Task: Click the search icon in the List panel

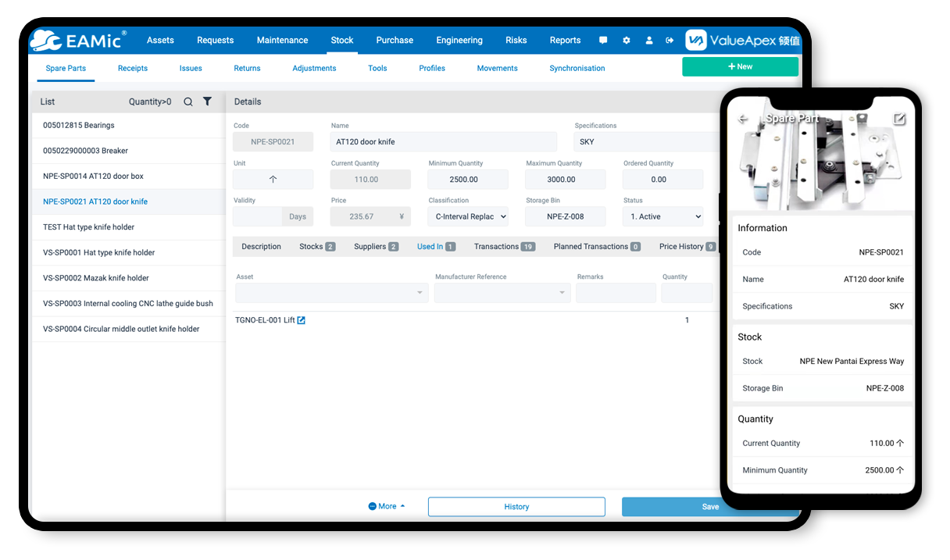Action: (187, 102)
